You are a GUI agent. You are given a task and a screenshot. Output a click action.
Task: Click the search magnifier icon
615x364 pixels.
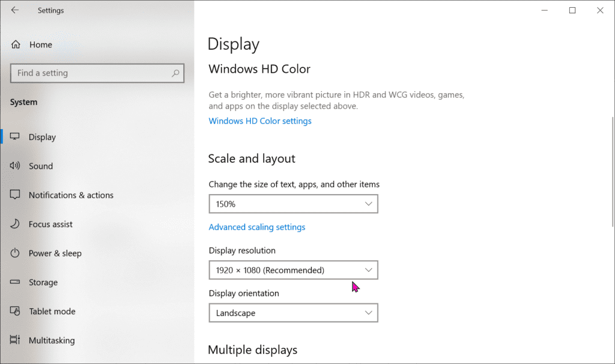(x=176, y=73)
